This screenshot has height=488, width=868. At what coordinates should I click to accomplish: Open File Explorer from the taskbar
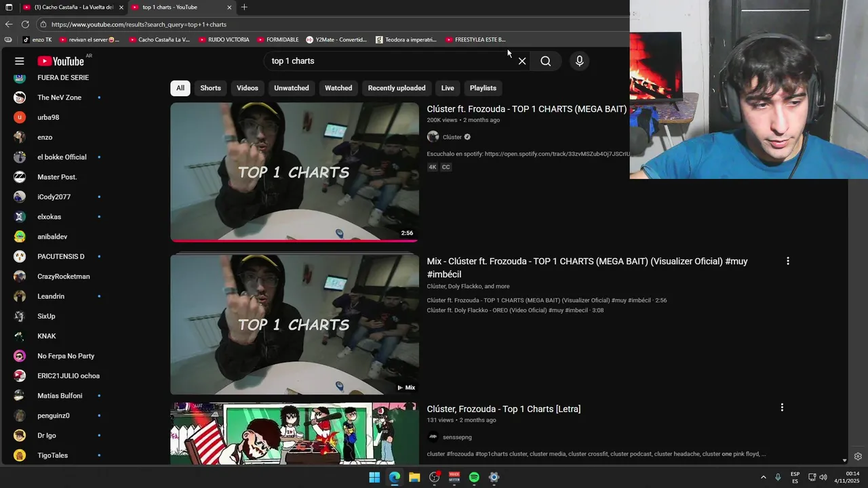tap(414, 477)
